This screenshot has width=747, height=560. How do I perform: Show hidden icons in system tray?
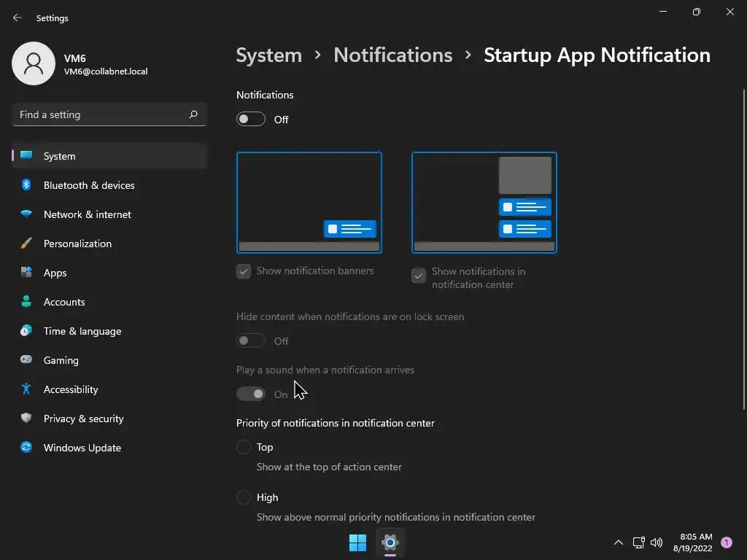click(x=618, y=542)
